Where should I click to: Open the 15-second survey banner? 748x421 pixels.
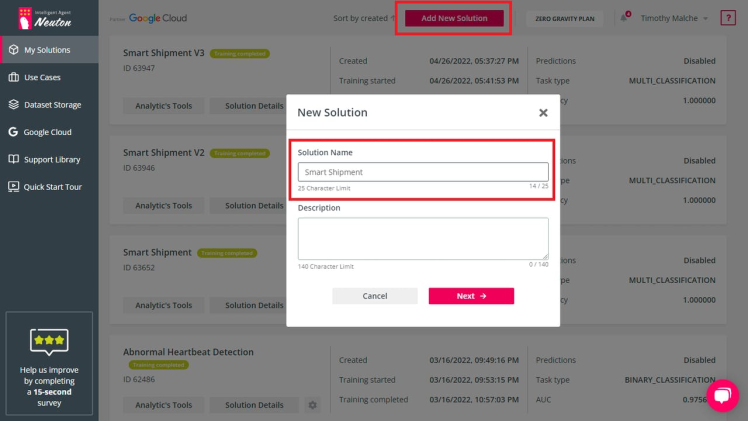(x=49, y=362)
